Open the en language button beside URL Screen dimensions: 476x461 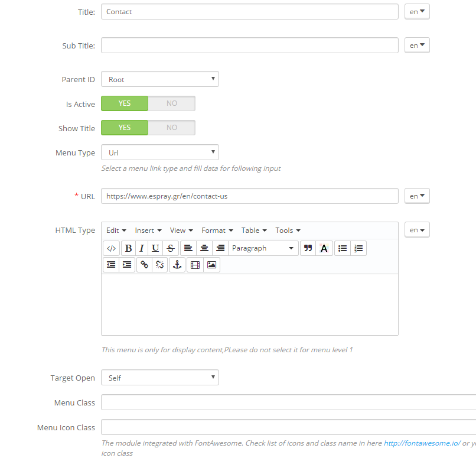[x=417, y=196]
